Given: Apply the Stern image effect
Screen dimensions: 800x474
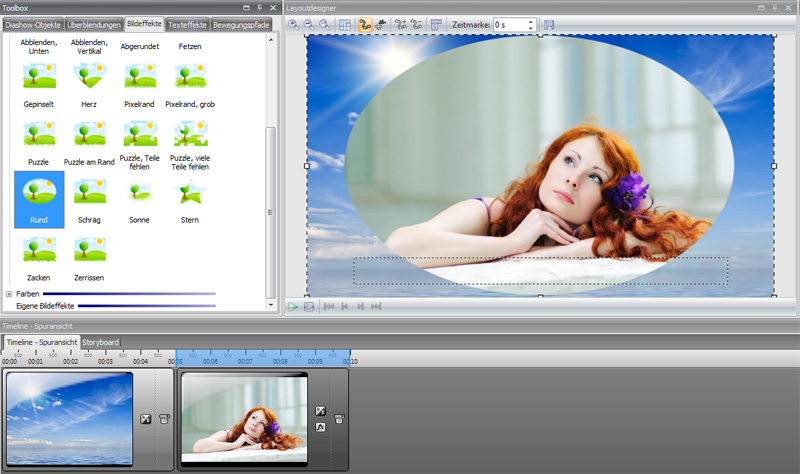Looking at the screenshot, I should tap(190, 191).
